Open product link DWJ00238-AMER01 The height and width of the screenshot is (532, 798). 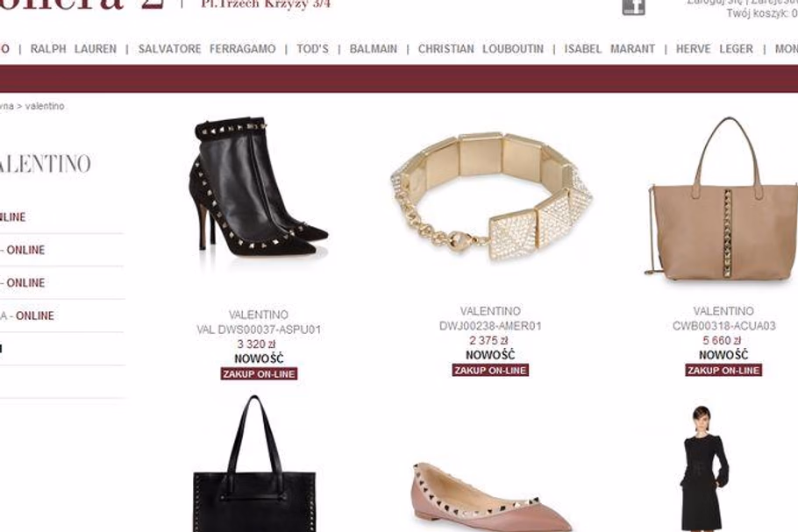coord(490,325)
